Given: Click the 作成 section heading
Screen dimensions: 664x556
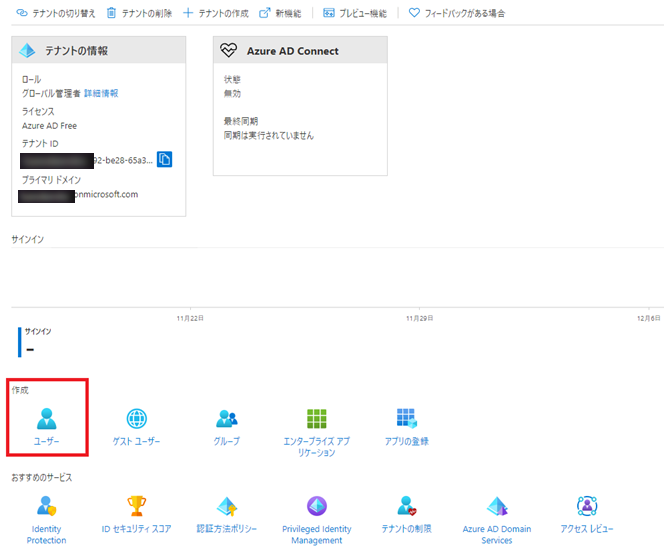Looking at the screenshot, I should tap(20, 390).
